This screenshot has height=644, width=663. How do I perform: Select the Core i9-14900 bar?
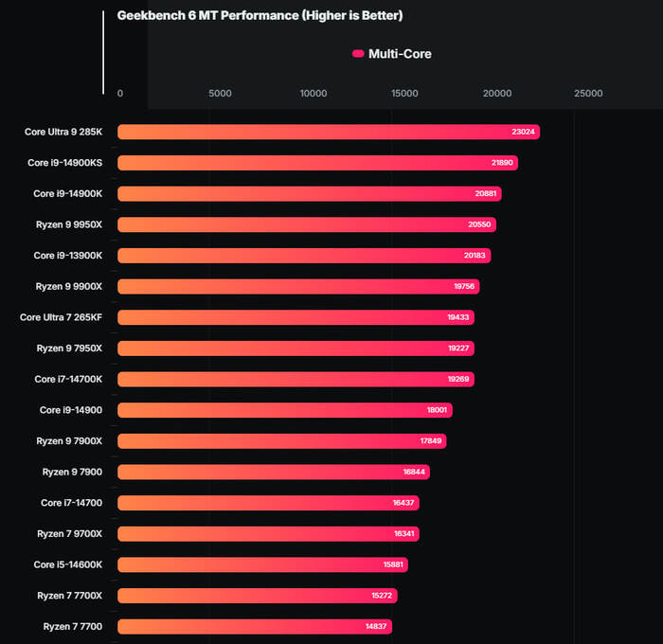[x=285, y=410]
